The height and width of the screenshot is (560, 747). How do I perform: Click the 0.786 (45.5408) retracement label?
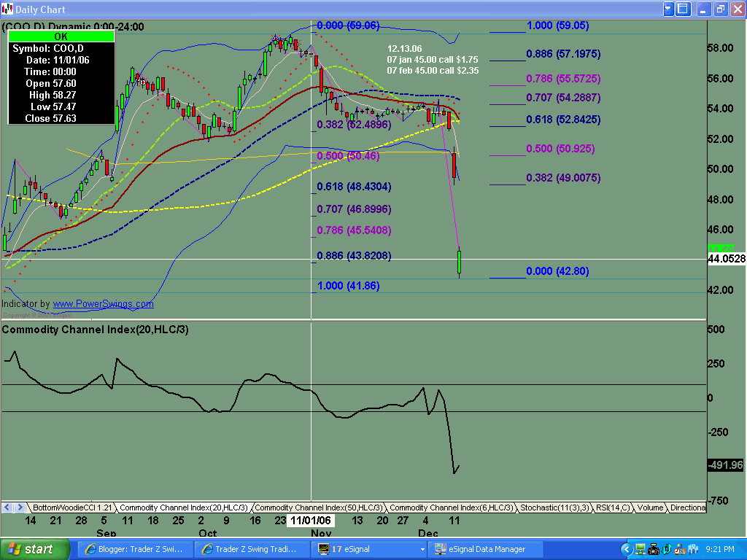click(x=354, y=230)
